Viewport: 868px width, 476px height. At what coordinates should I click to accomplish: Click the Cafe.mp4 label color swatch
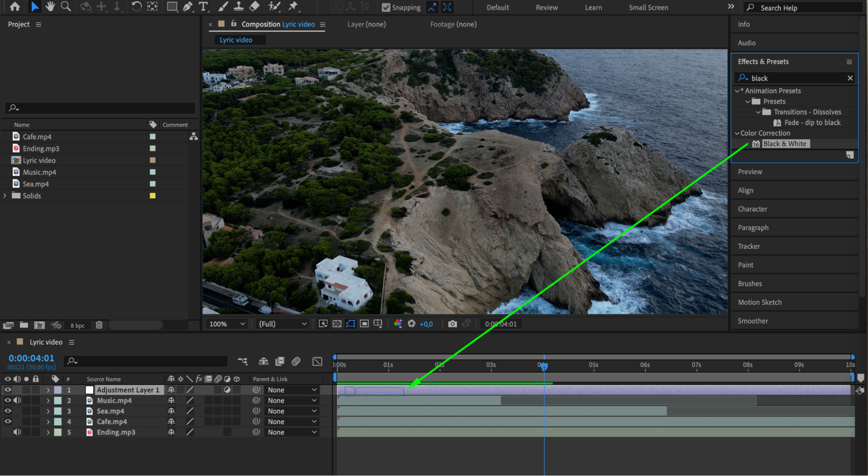tap(152, 136)
